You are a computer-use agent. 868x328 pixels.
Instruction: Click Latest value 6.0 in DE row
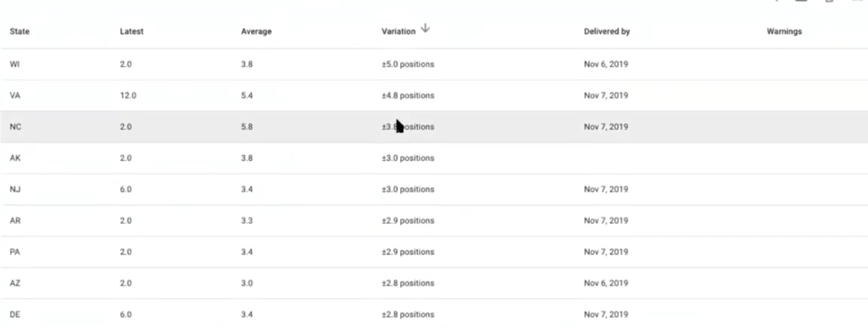(125, 314)
